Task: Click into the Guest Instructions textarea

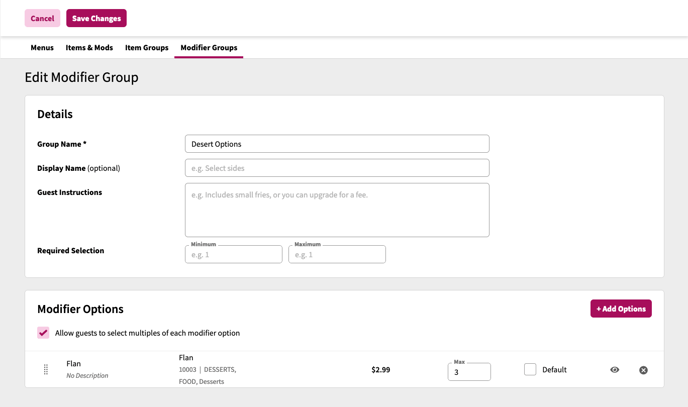Action: pos(337,210)
